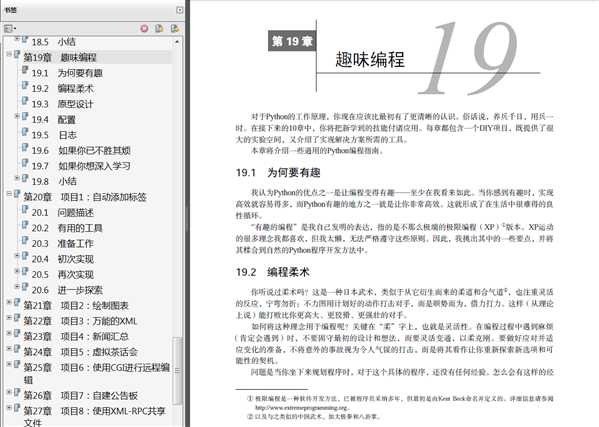Collapse the 第19章 趣味编程 node
The image size is (599, 427).
click(x=8, y=54)
